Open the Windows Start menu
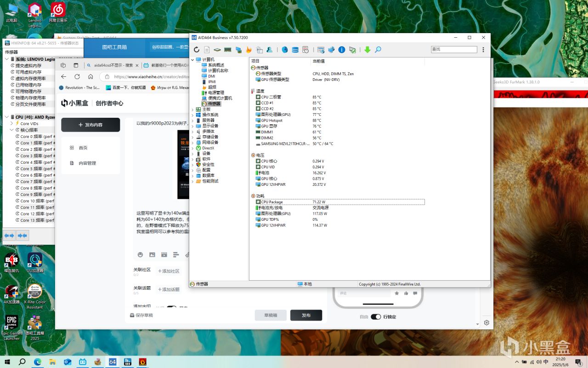The image size is (588, 368). tap(7, 362)
